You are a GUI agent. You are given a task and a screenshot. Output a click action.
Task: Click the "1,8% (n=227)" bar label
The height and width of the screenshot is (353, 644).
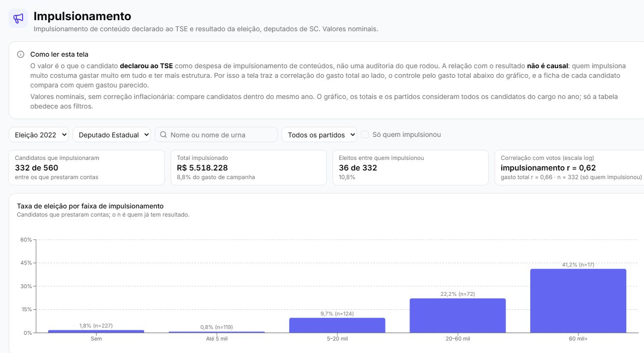pos(96,326)
